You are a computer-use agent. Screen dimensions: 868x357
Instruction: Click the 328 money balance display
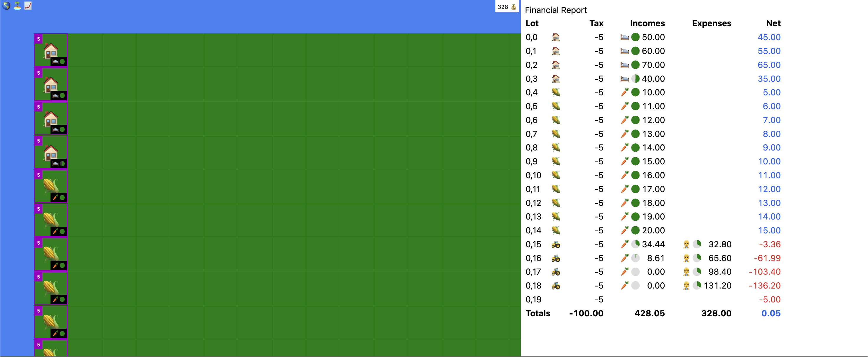click(x=503, y=7)
